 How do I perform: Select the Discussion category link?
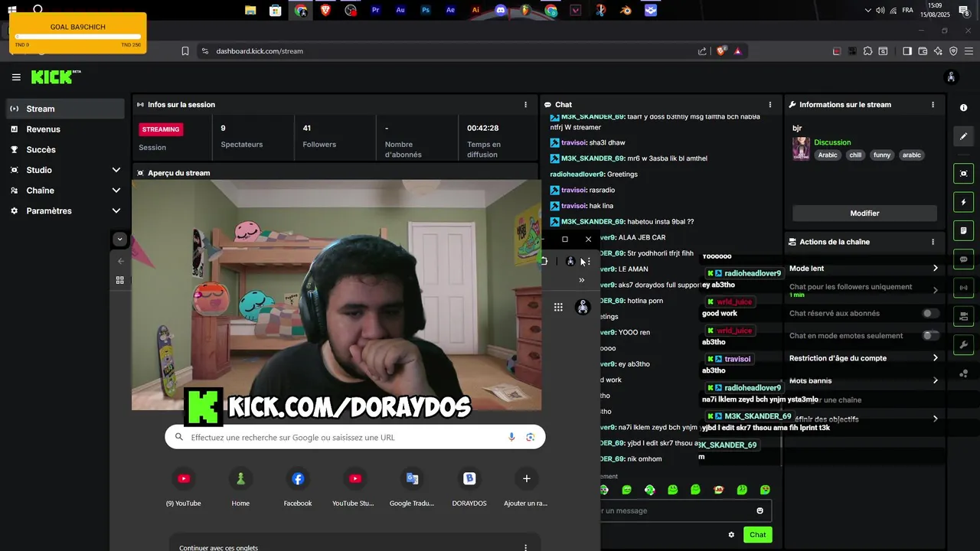click(x=832, y=142)
